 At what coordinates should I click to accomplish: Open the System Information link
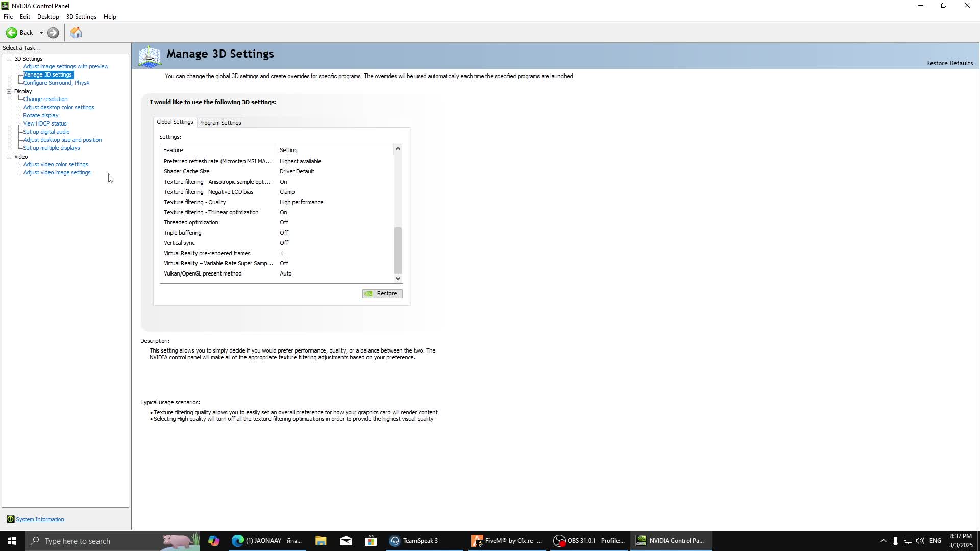point(40,519)
